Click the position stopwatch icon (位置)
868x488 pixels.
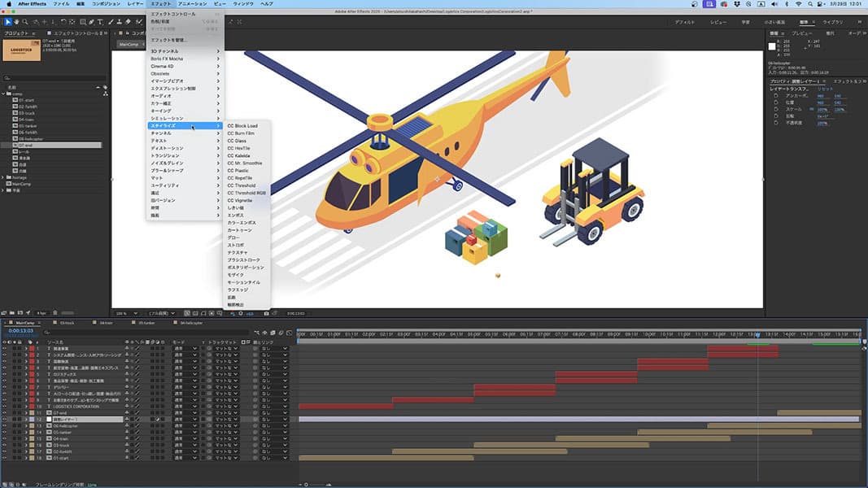tap(776, 102)
